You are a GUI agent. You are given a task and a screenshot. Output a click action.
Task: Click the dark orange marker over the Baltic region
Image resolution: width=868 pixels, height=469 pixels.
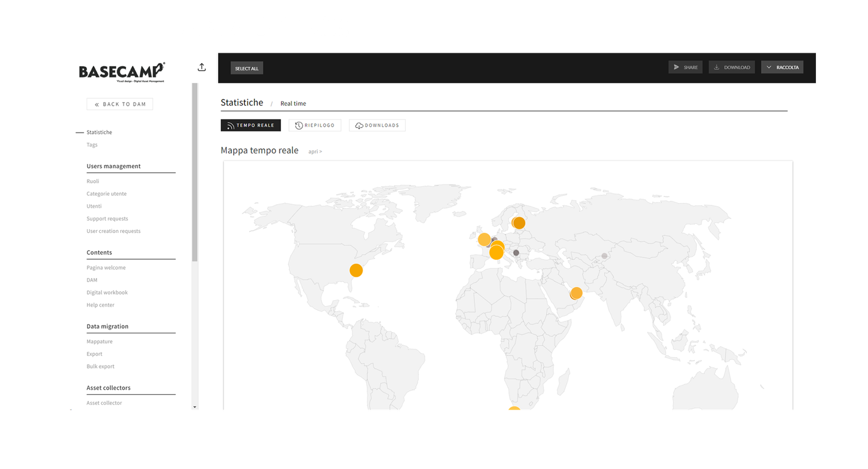519,223
